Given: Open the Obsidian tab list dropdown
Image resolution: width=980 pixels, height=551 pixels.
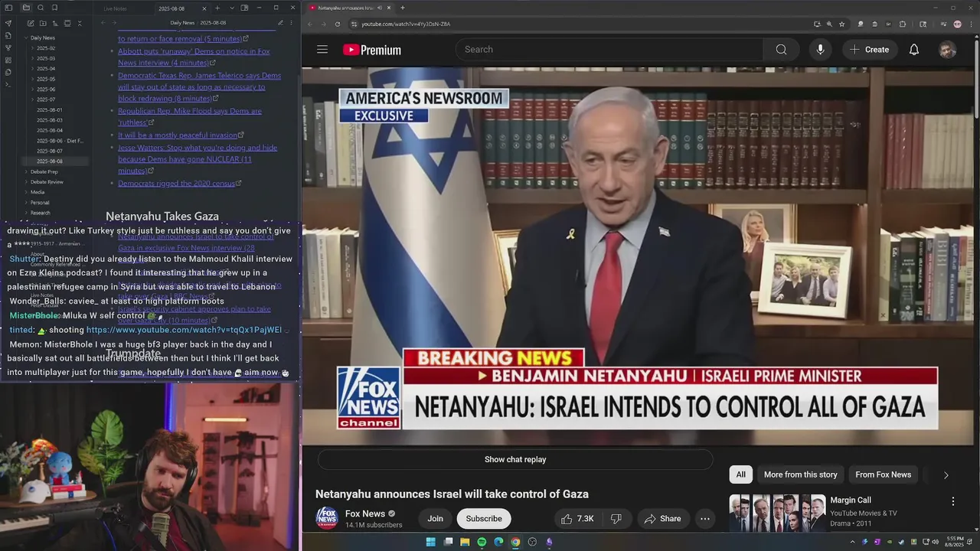Looking at the screenshot, I should pyautogui.click(x=232, y=8).
